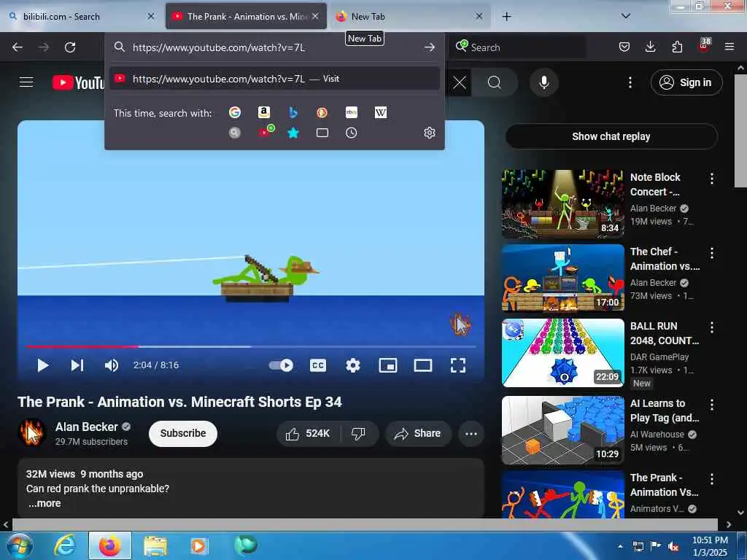Sign in to YouTube
Screen dimensions: 747x560
coord(686,82)
